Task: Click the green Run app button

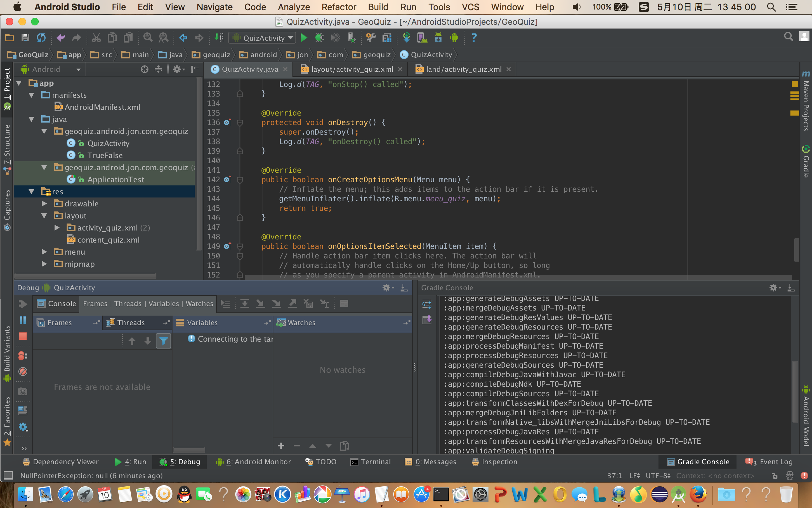Action: (x=304, y=38)
